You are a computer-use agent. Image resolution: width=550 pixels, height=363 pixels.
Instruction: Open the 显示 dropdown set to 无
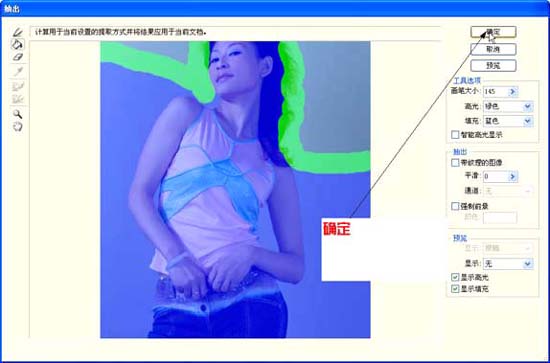(x=508, y=264)
